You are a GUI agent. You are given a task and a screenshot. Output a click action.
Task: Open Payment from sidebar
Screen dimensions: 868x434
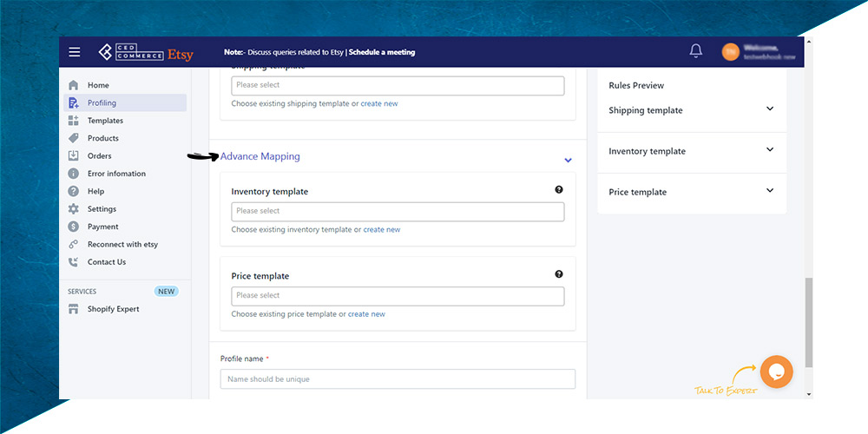click(x=103, y=227)
